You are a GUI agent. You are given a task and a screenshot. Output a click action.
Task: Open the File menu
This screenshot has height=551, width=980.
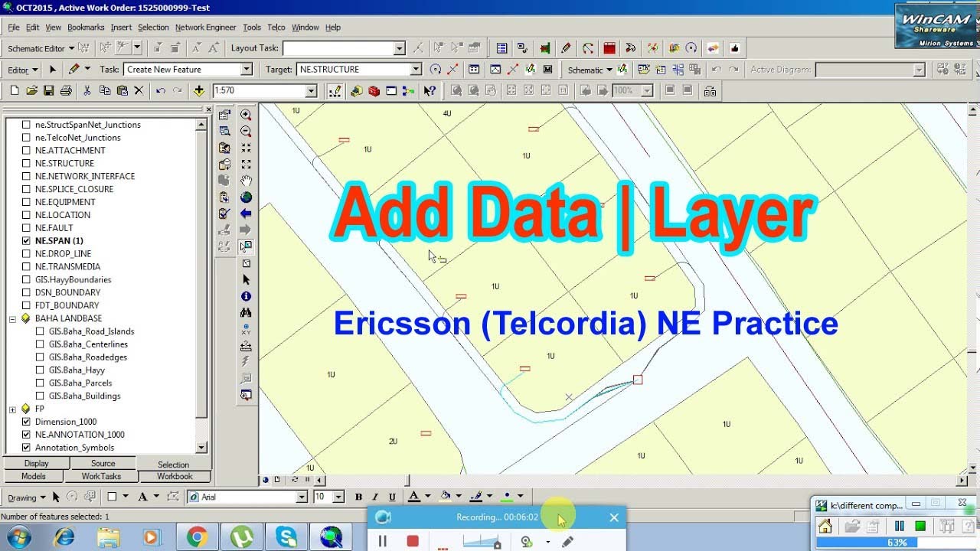tap(14, 27)
